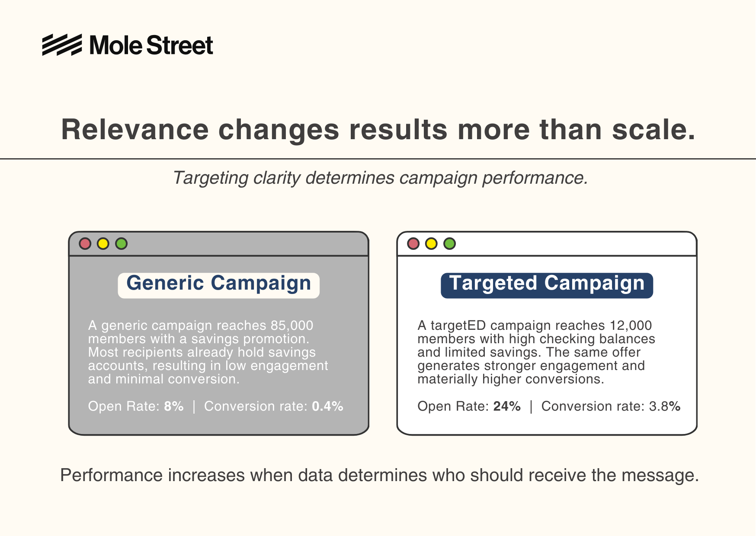Click the targeted campaign description paragraph

[x=536, y=352]
